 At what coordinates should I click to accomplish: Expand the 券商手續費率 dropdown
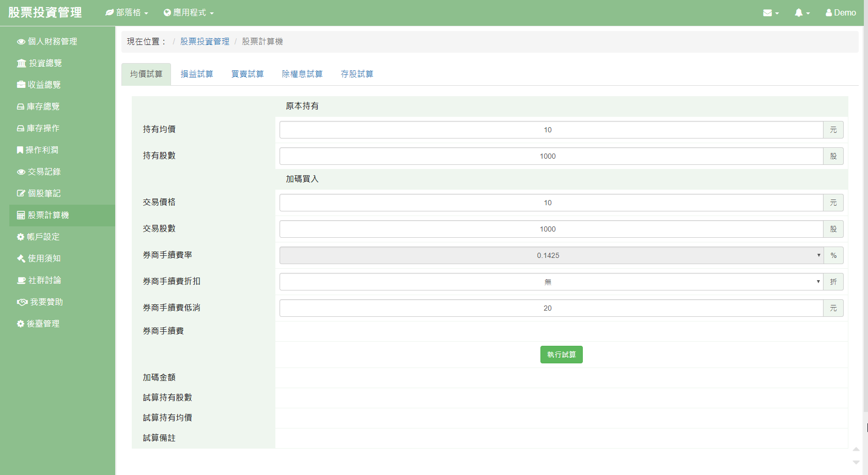coord(551,255)
